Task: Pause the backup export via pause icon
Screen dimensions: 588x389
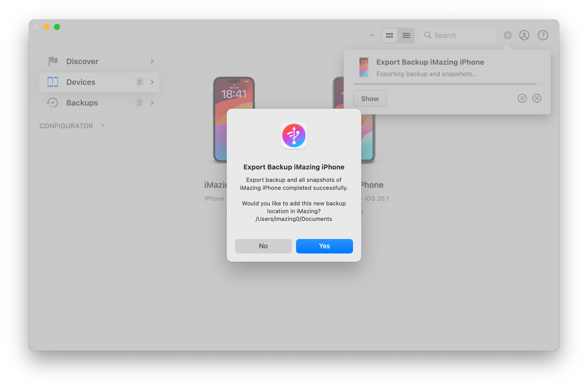Action: 522,98
